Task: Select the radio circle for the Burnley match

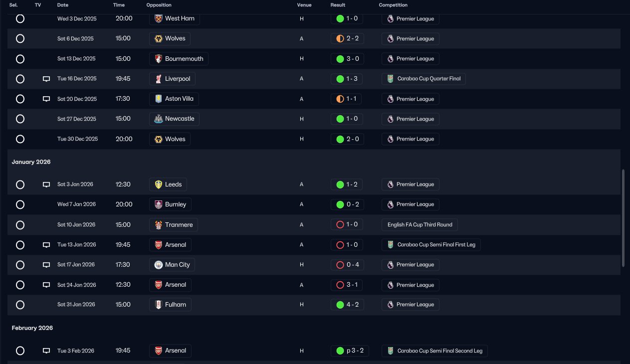Action: (x=20, y=204)
